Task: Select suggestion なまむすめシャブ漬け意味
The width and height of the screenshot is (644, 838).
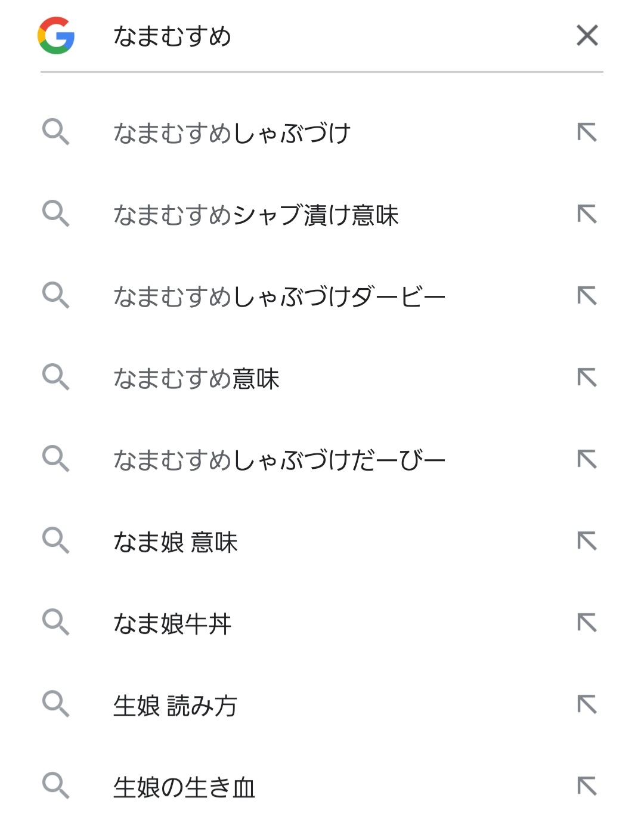Action: point(256,215)
